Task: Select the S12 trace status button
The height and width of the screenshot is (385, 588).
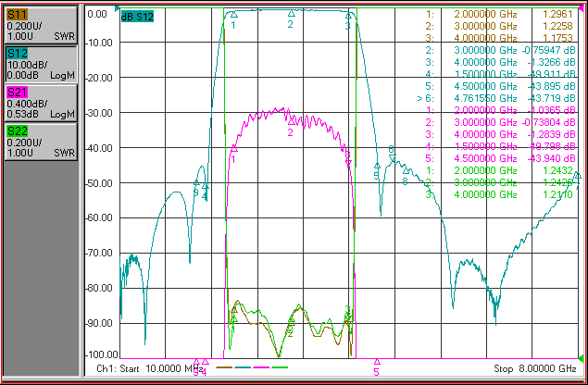Action: (42, 64)
